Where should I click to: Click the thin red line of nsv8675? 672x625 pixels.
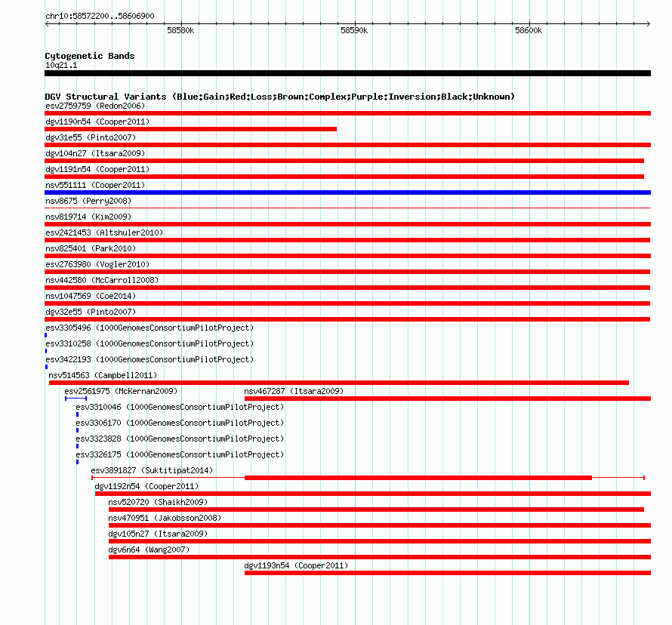347,208
